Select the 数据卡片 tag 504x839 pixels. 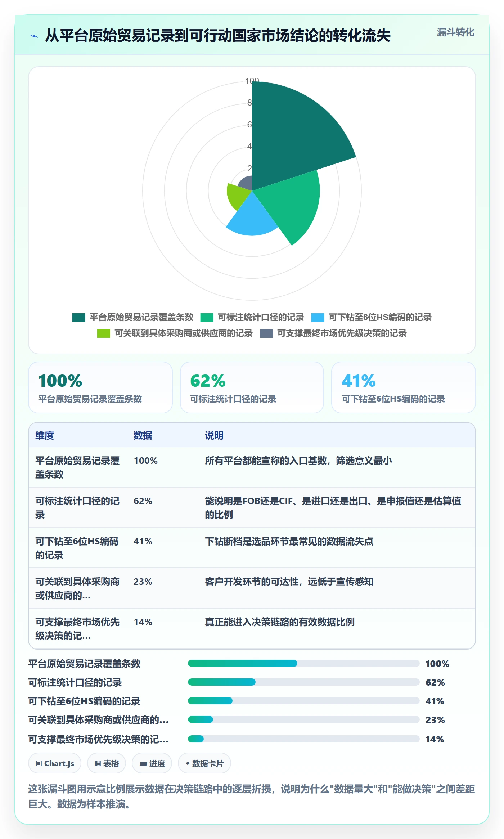coord(204,763)
